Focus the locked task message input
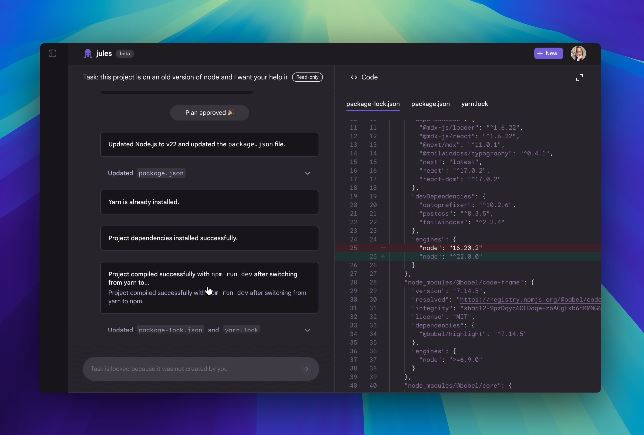 point(201,369)
